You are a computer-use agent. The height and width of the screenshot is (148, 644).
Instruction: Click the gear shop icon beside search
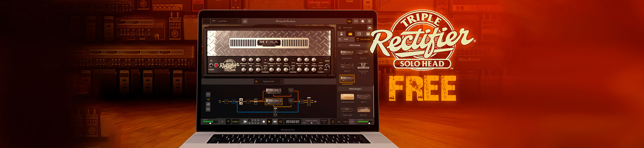[x=370, y=28]
